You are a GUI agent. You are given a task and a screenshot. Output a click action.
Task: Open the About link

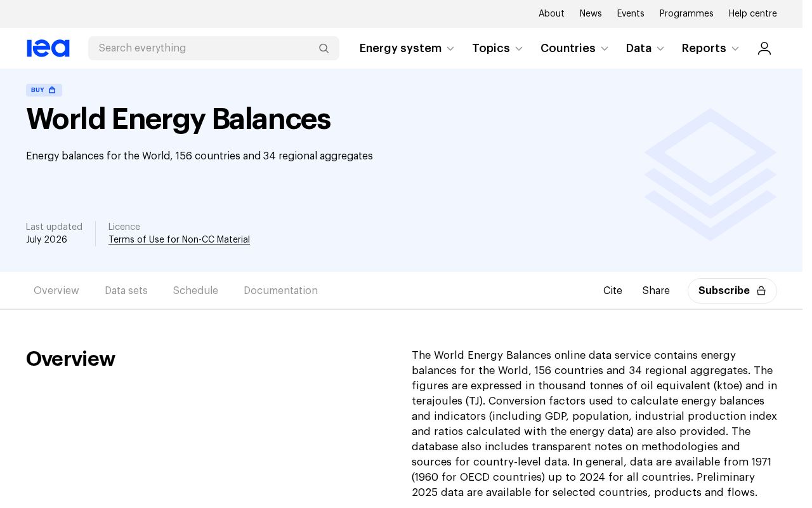(551, 14)
